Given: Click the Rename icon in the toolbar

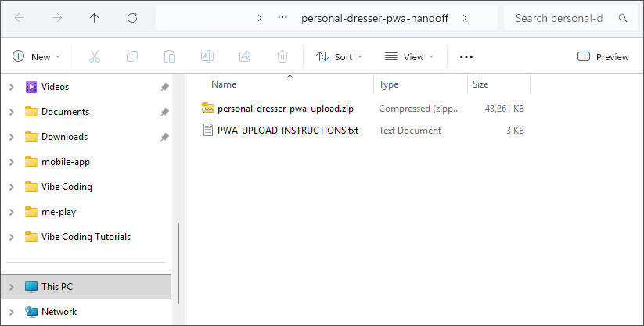Looking at the screenshot, I should 207,56.
